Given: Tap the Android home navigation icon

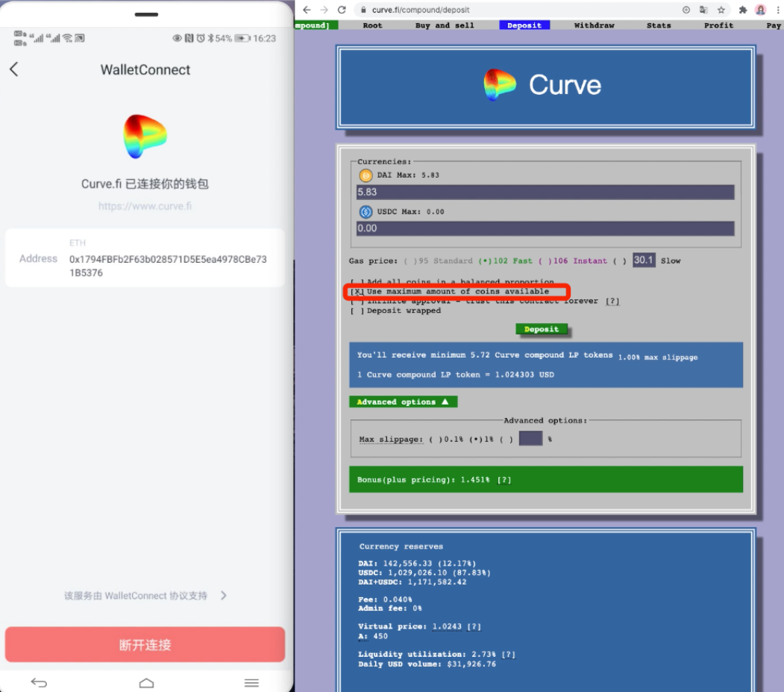Looking at the screenshot, I should tap(146, 682).
